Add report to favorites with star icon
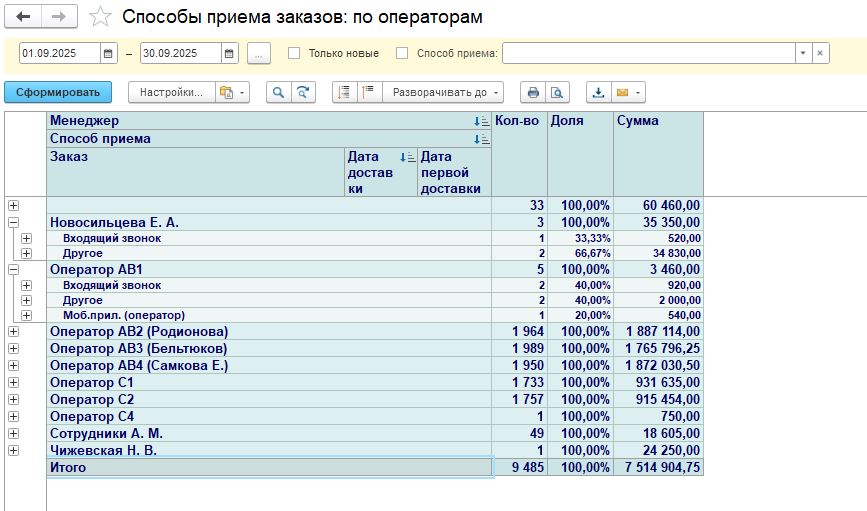This screenshot has height=511, width=867. pyautogui.click(x=100, y=17)
